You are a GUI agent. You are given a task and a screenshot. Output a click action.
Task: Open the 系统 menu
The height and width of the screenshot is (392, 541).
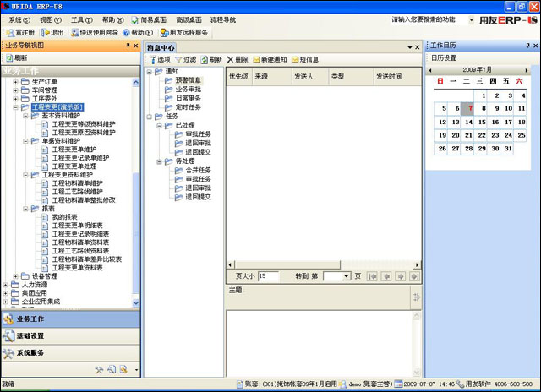19,20
